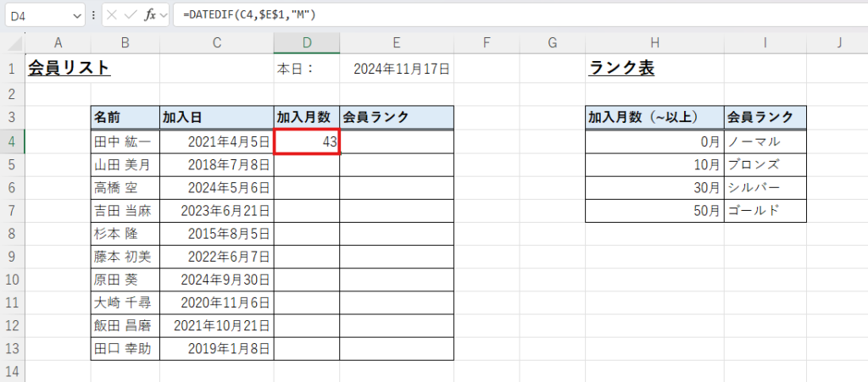Screen dimensions: 868x382
Task: Select row 13 header
Action: 12,348
